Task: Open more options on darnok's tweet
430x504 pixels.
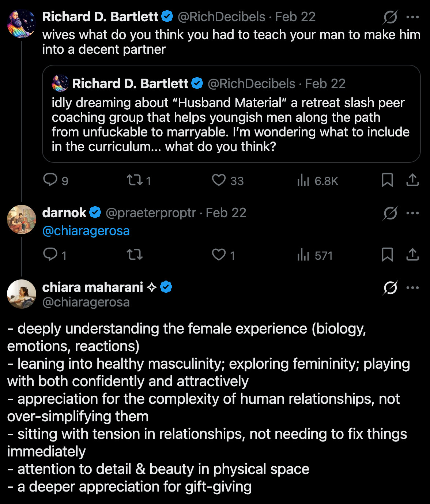Action: (412, 213)
